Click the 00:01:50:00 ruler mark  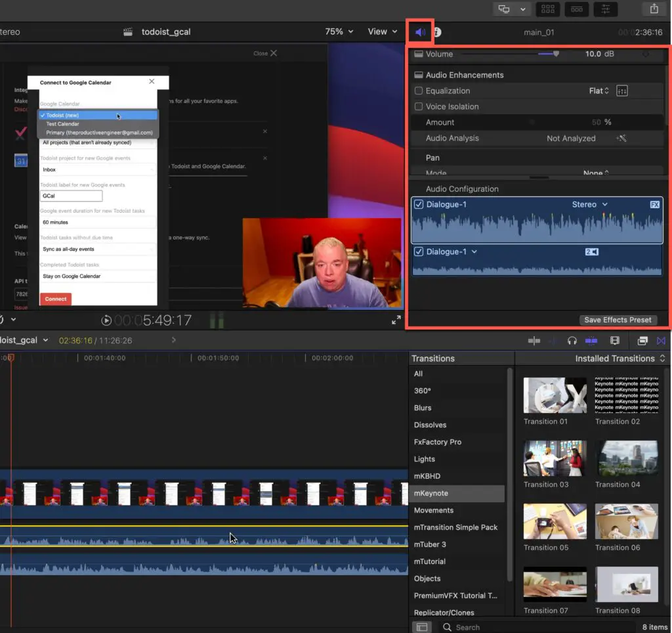pos(218,358)
